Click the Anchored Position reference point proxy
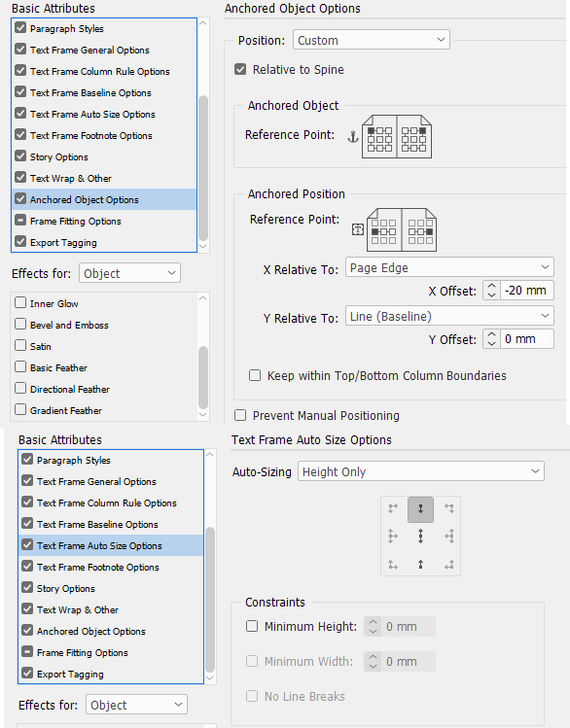Image resolution: width=570 pixels, height=728 pixels. tap(402, 229)
